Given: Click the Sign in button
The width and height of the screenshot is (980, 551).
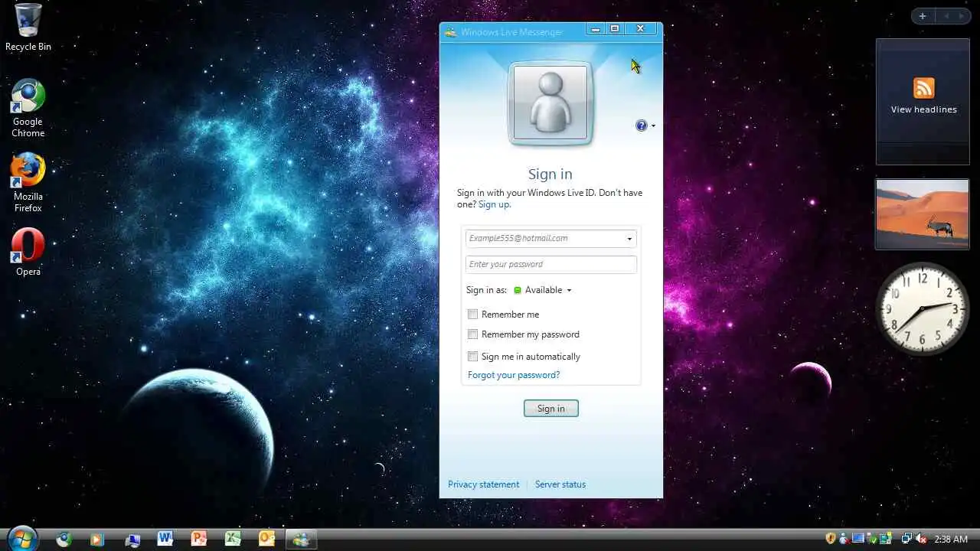Looking at the screenshot, I should click(x=551, y=409).
